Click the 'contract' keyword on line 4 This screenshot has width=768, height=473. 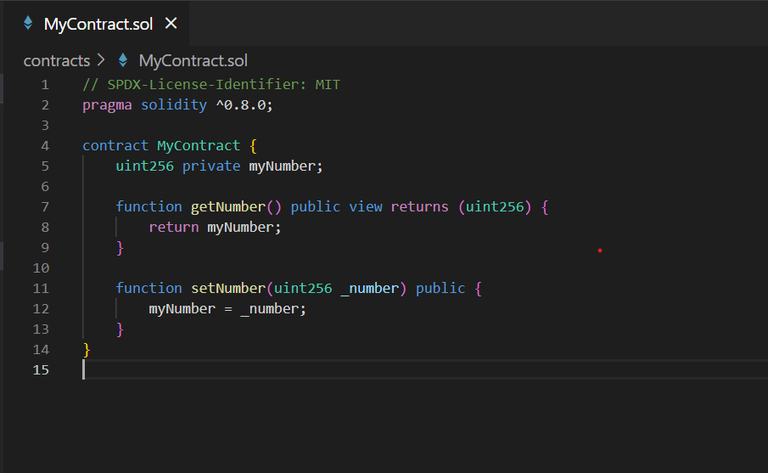tap(115, 146)
